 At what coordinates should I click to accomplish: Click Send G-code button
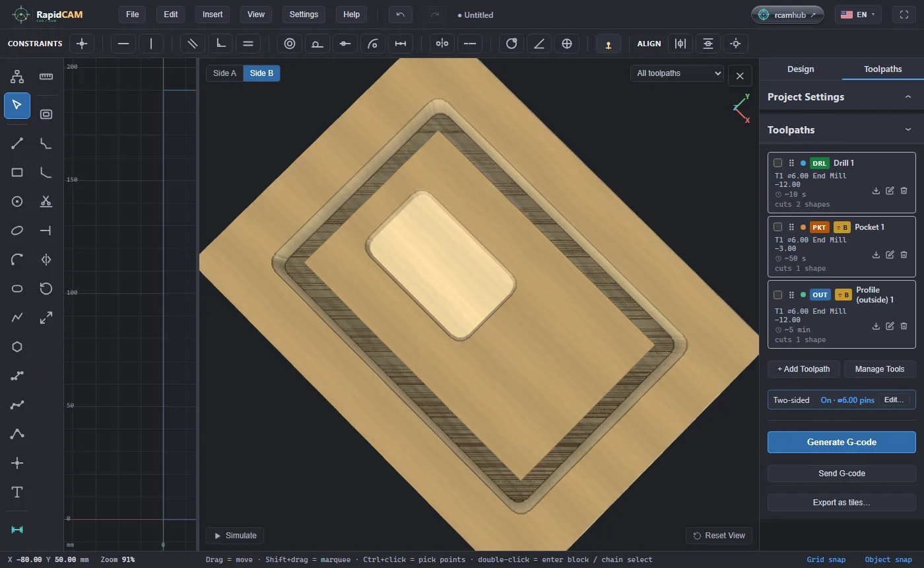(x=841, y=474)
